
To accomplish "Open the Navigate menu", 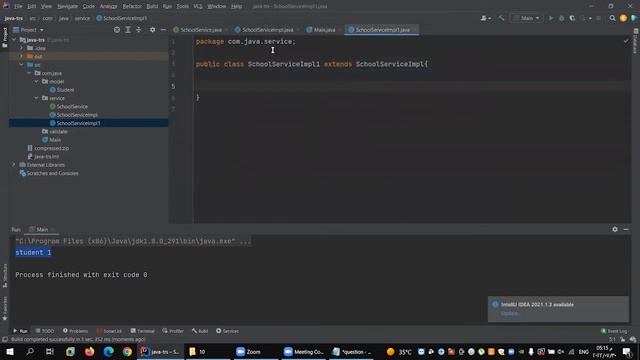I will (x=67, y=6).
